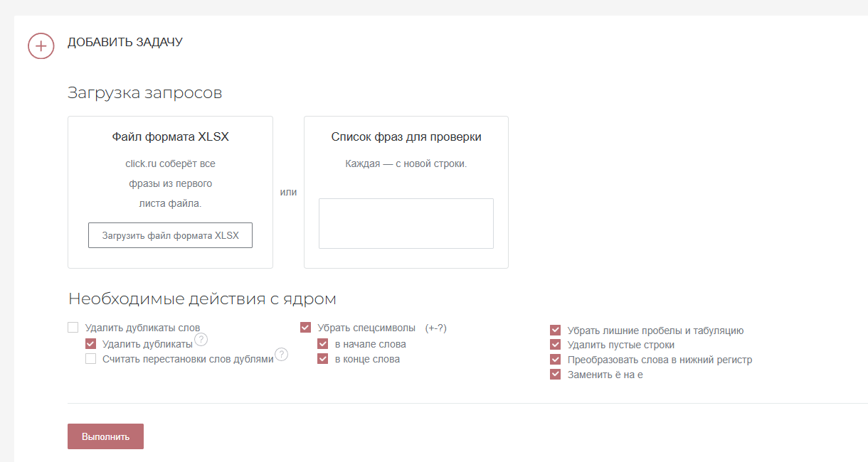Focus the phrase list text area
Screen dimensions: 868x462
coord(406,223)
